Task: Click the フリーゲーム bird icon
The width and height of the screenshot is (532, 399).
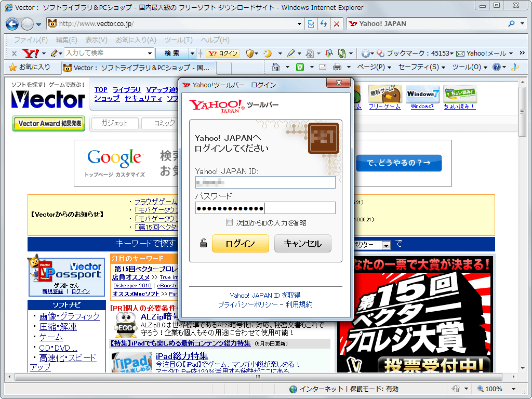Action: [x=385, y=95]
